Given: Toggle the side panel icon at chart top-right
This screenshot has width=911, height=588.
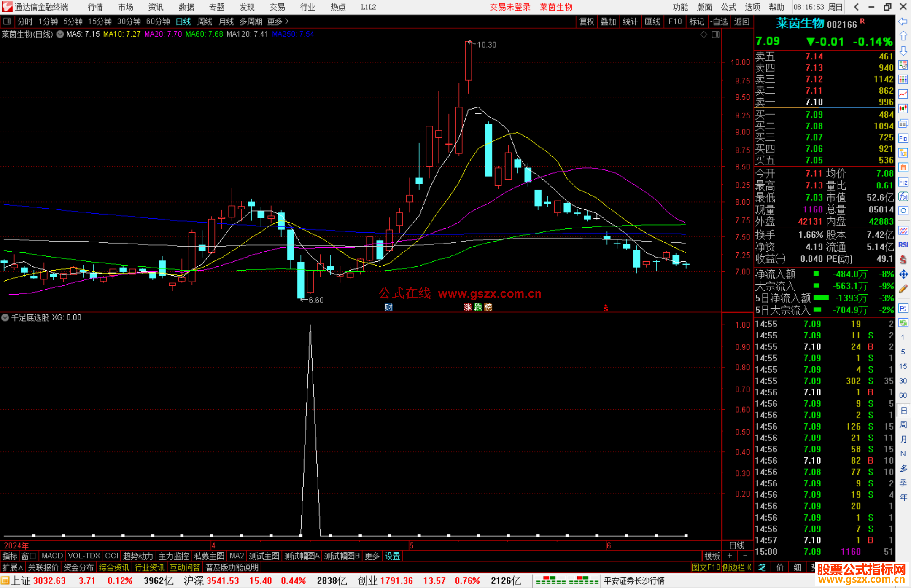Looking at the screenshot, I should click(x=715, y=35).
